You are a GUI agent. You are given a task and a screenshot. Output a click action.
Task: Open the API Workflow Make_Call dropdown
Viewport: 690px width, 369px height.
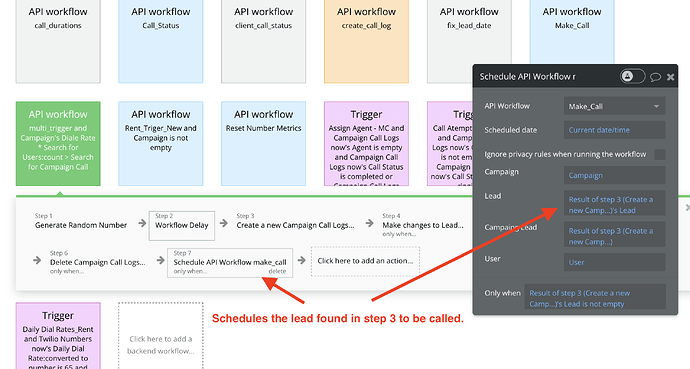(x=614, y=106)
